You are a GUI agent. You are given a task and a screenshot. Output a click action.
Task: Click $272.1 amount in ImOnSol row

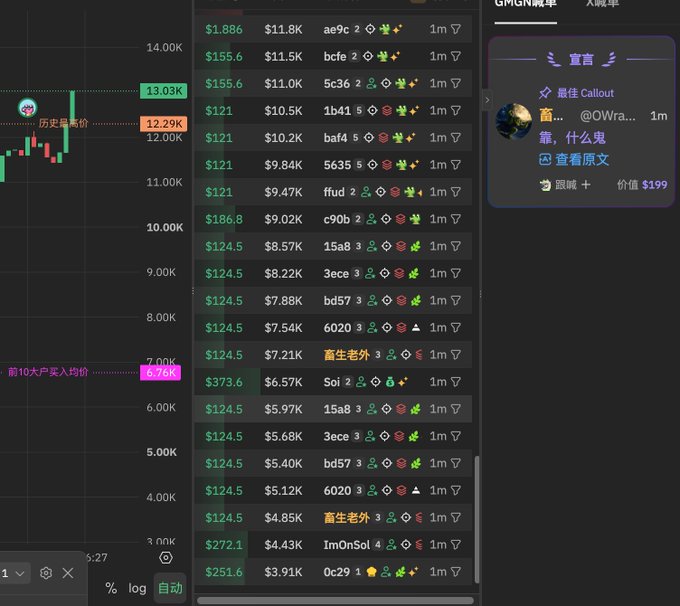click(x=224, y=545)
